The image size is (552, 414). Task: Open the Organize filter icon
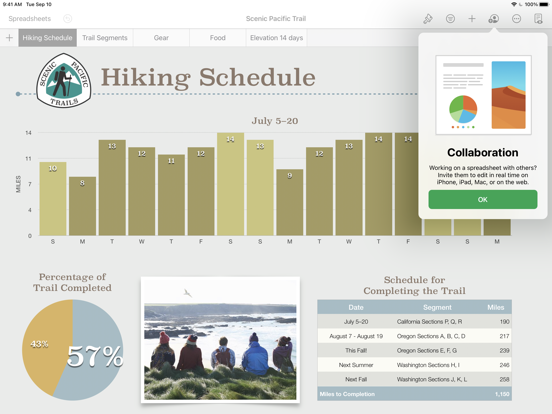click(x=450, y=19)
